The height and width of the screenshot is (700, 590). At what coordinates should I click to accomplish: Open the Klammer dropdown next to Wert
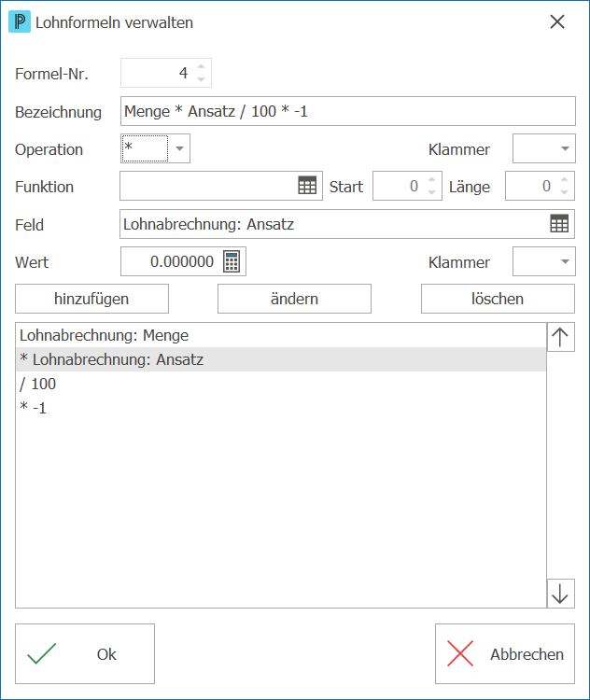click(x=565, y=261)
